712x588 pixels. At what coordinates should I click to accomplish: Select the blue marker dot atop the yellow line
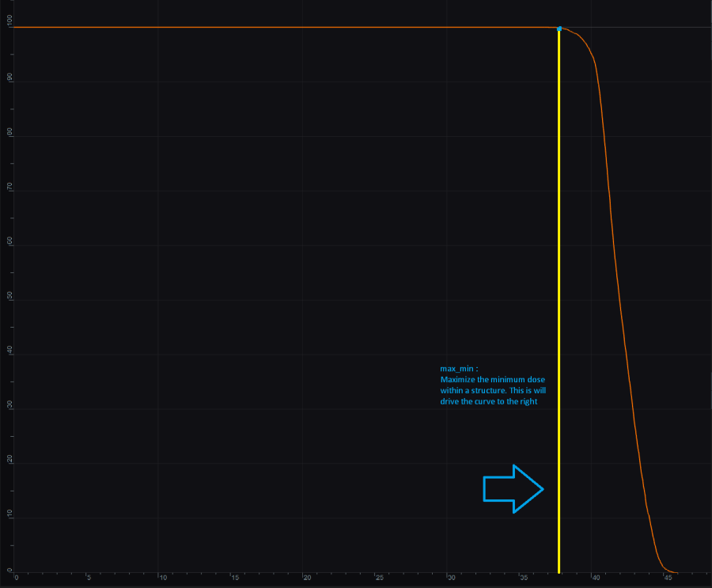559,29
